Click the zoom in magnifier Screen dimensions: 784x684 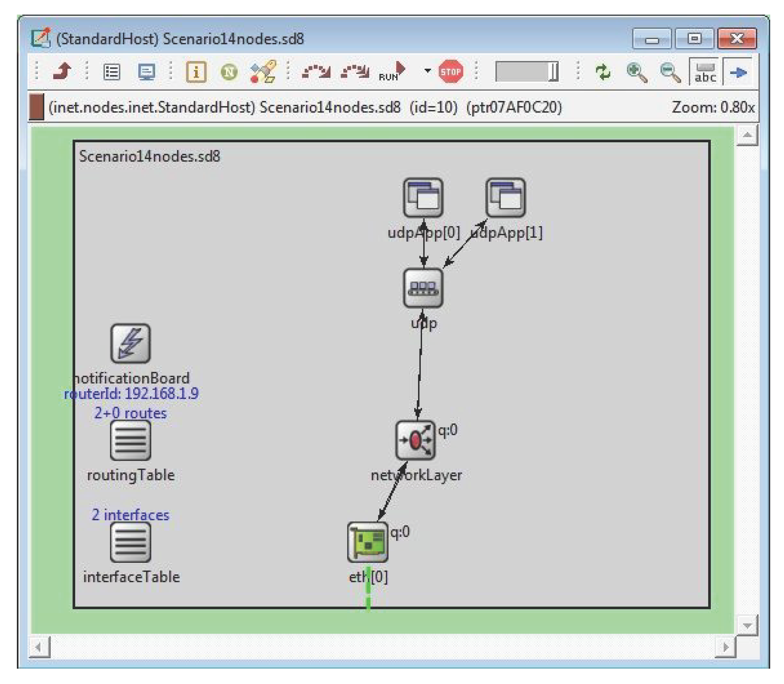tap(636, 72)
